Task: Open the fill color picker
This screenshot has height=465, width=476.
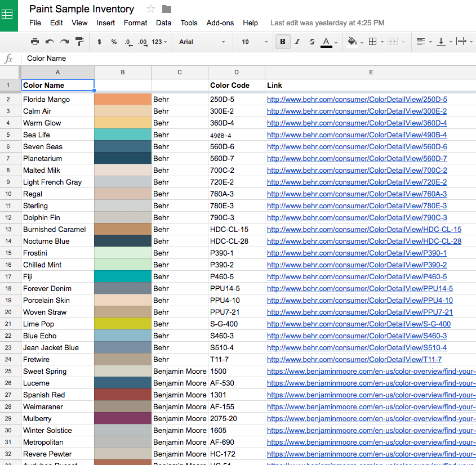Action: click(353, 42)
